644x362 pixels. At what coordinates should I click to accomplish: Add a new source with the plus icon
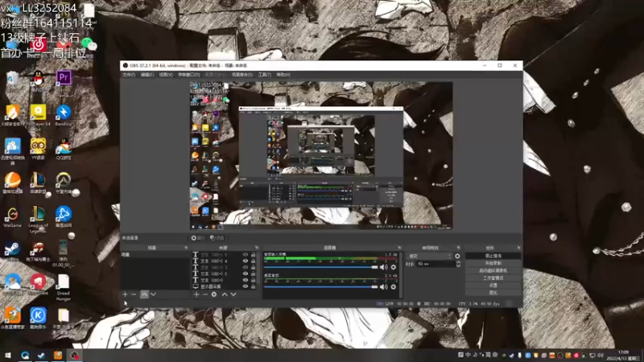click(196, 294)
